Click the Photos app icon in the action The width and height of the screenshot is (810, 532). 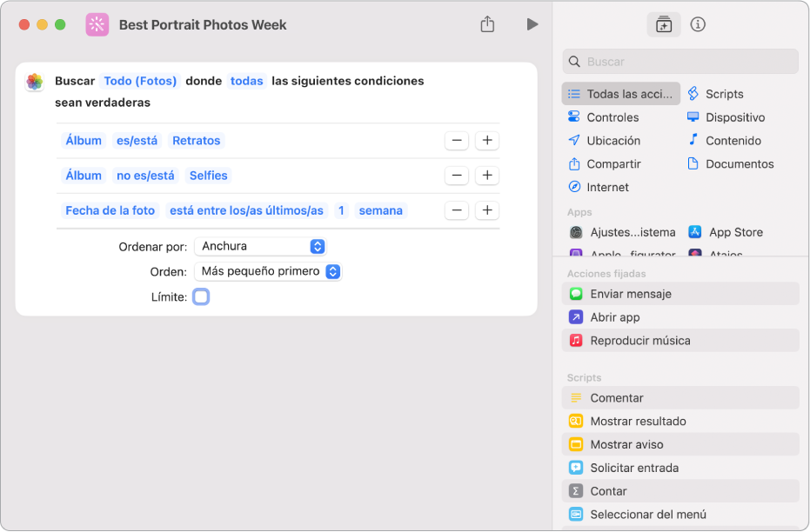click(x=35, y=82)
